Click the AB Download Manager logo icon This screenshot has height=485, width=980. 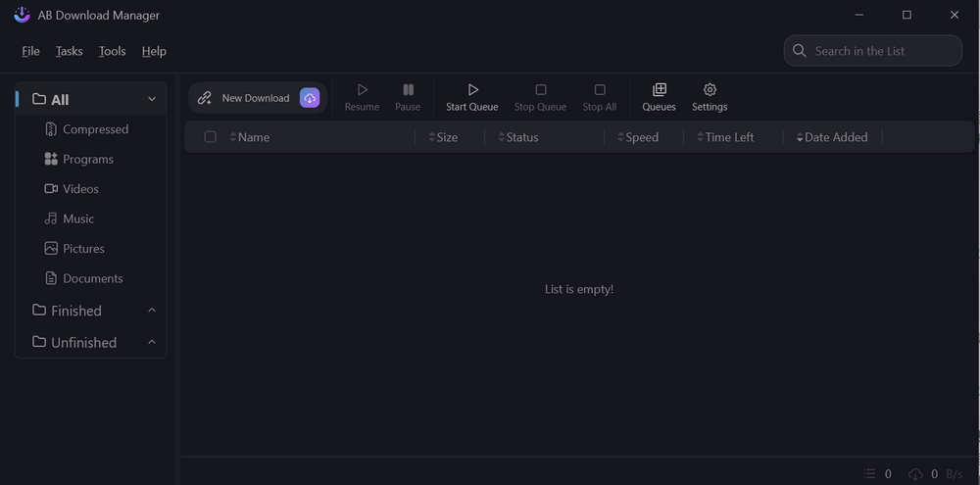tap(22, 15)
